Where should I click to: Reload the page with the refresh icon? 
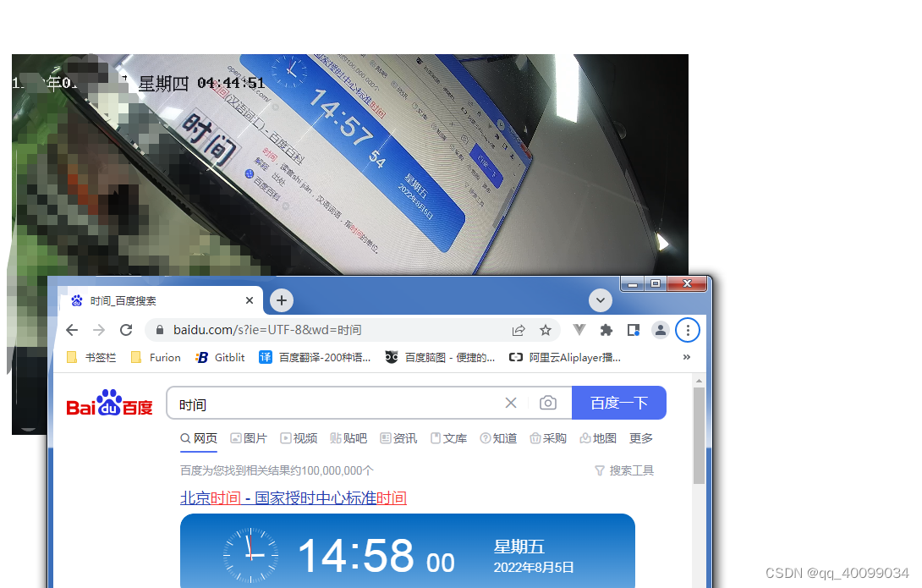coord(125,330)
